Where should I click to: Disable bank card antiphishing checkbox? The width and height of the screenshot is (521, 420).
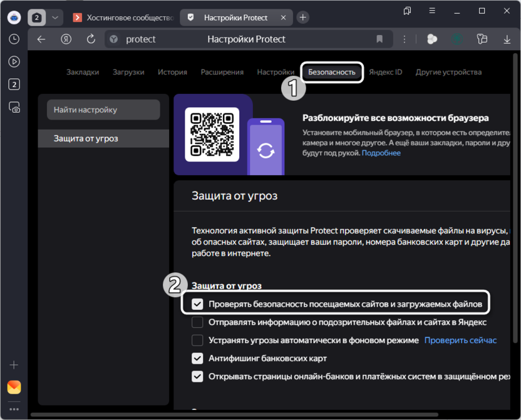click(198, 359)
